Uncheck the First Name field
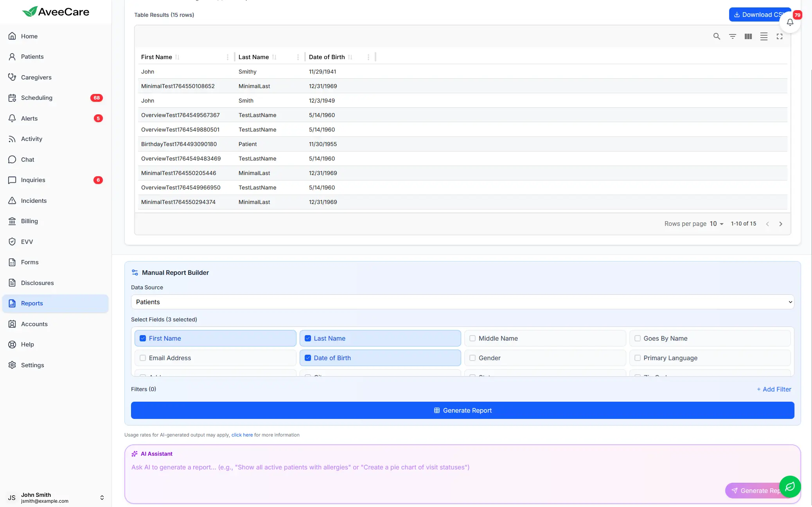The width and height of the screenshot is (812, 507). (142, 338)
